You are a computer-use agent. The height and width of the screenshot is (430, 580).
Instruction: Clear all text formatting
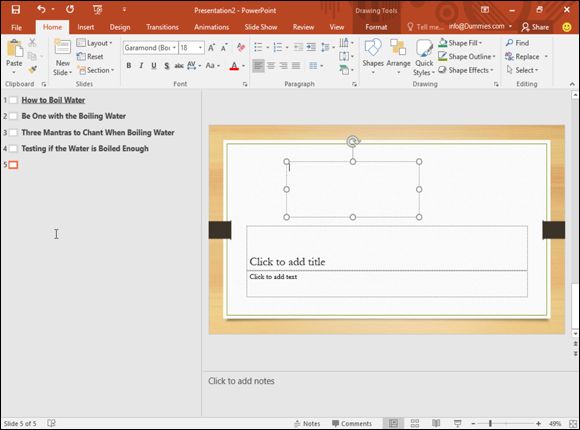[x=241, y=47]
